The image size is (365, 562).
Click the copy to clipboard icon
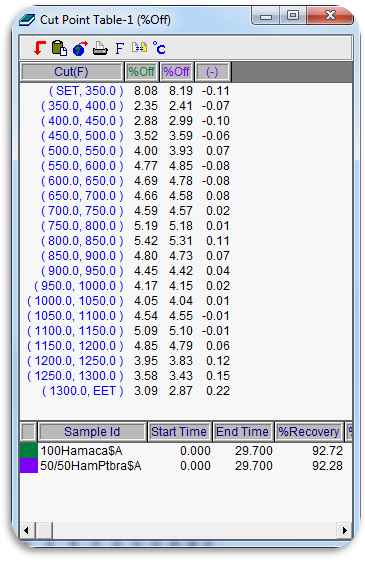pos(59,48)
